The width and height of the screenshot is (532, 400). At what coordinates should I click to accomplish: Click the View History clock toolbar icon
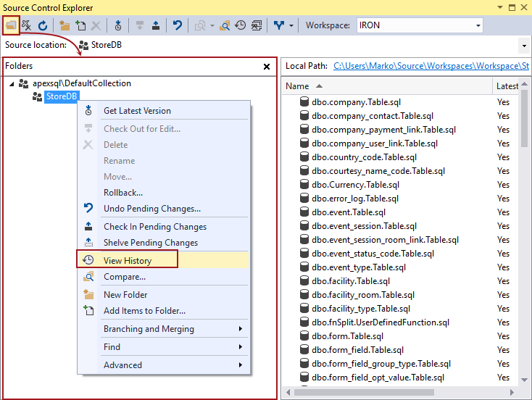pos(241,25)
